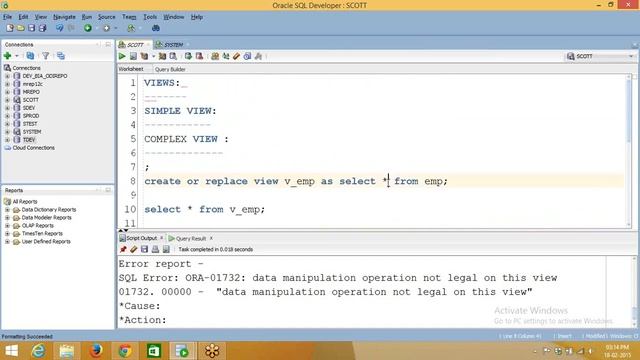The height and width of the screenshot is (360, 640).
Task: Pin the Script Output with red pin icon
Action: click(x=123, y=249)
